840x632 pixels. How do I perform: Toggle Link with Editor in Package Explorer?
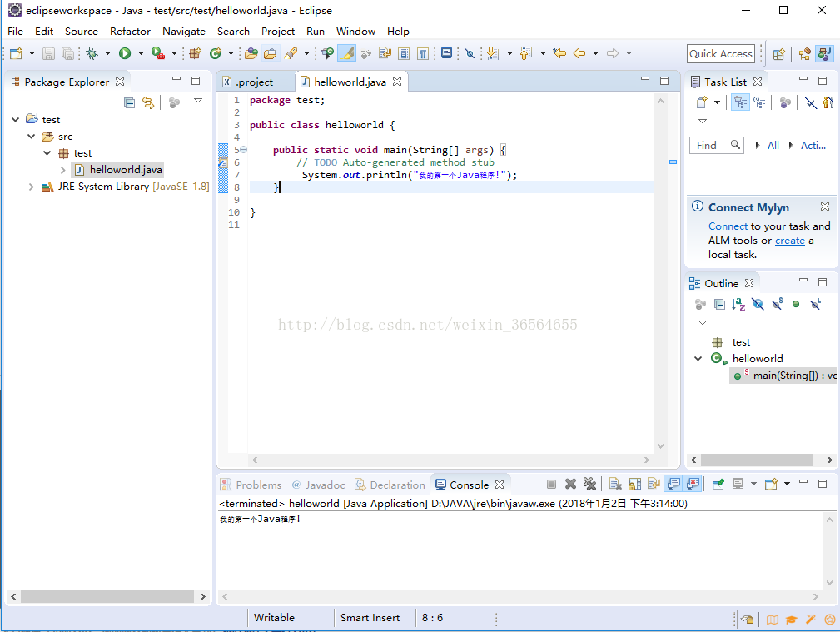148,102
